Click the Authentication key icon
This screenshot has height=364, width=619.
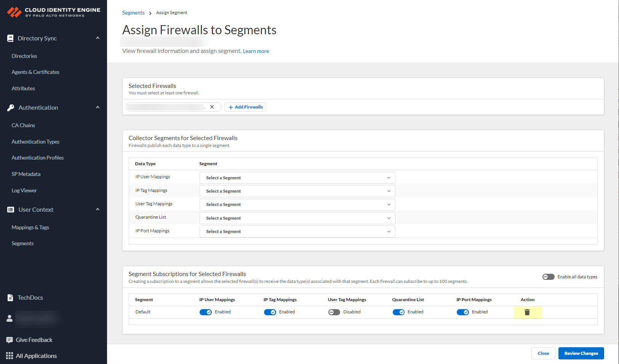10,107
